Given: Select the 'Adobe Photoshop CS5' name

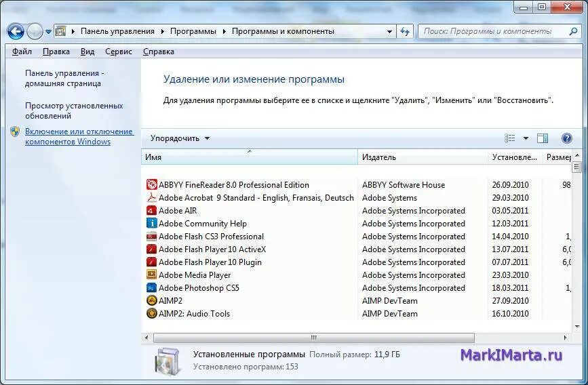Looking at the screenshot, I should [199, 288].
